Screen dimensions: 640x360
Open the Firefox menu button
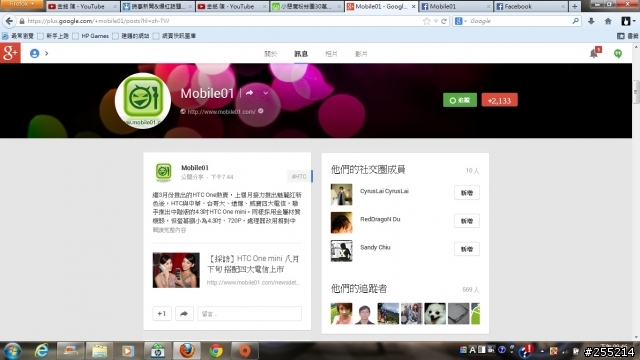22,4
